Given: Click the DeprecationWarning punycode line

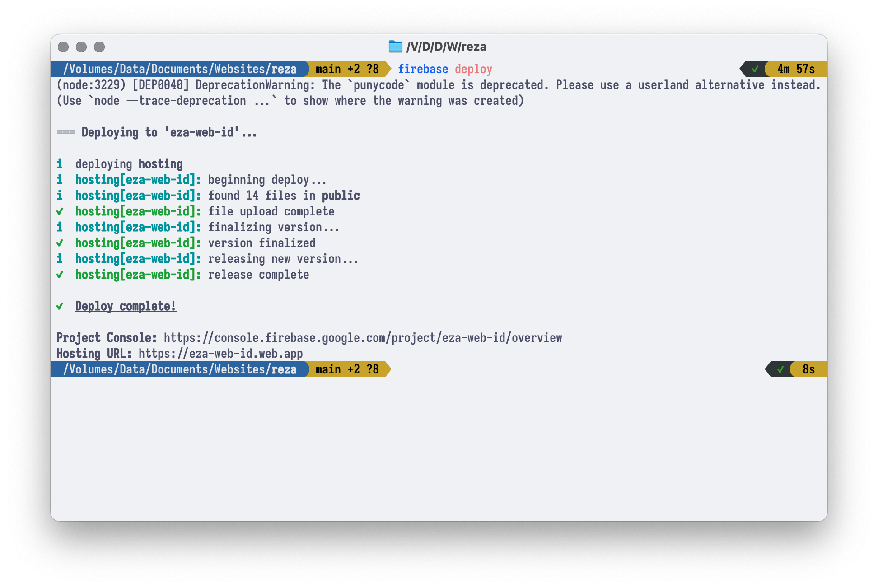Looking at the screenshot, I should pyautogui.click(x=438, y=85).
